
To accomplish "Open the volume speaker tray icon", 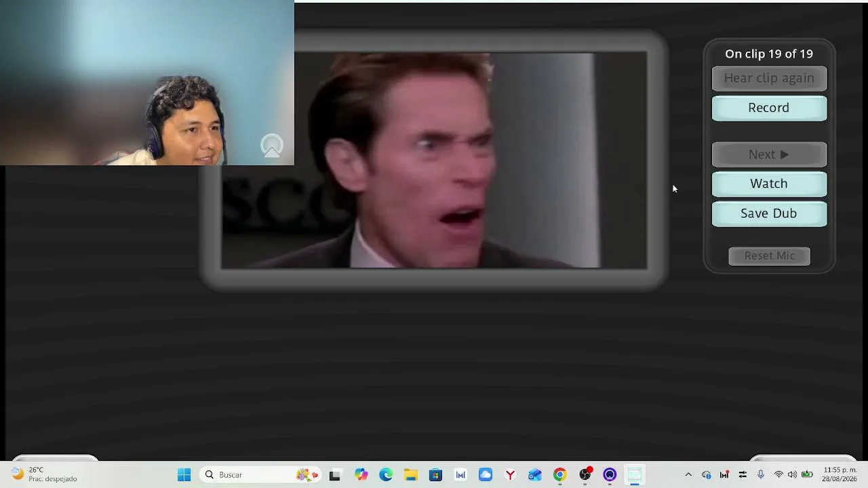I will [x=792, y=475].
